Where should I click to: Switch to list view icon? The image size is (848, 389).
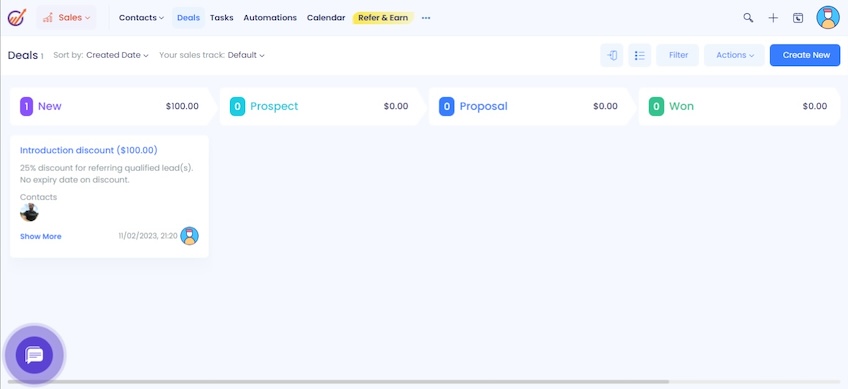point(640,55)
